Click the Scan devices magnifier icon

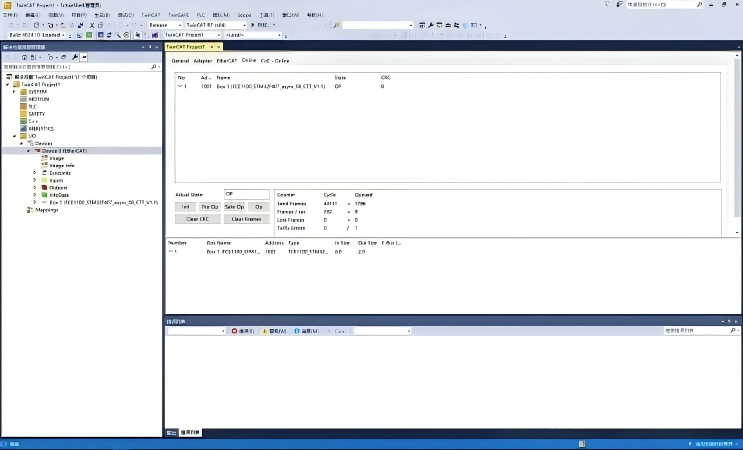click(118, 35)
